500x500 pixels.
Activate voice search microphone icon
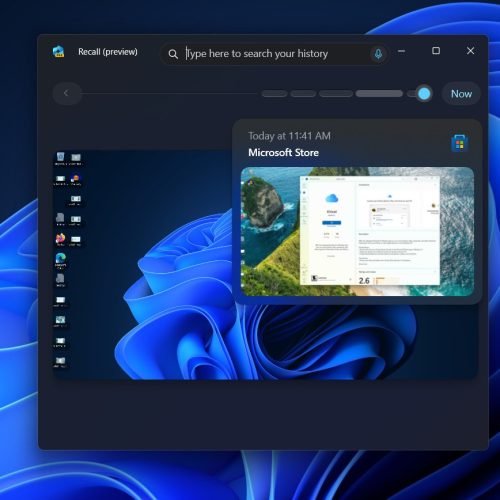click(x=378, y=54)
